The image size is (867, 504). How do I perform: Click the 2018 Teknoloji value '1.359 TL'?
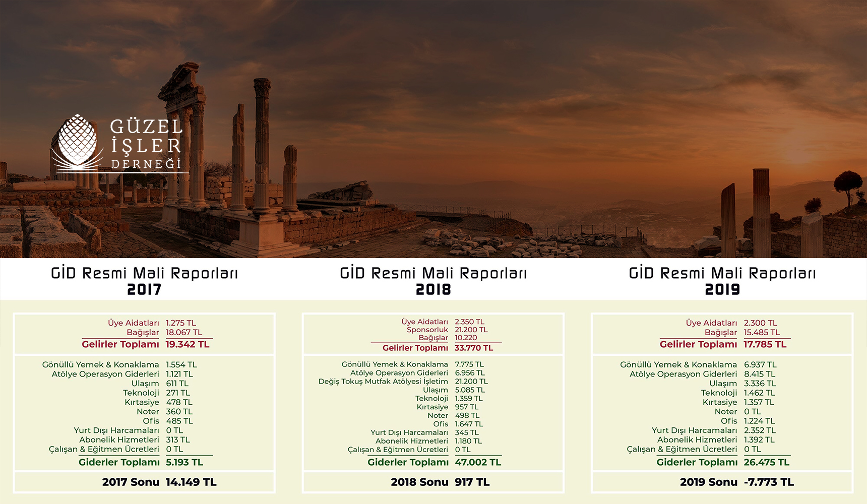point(469,399)
